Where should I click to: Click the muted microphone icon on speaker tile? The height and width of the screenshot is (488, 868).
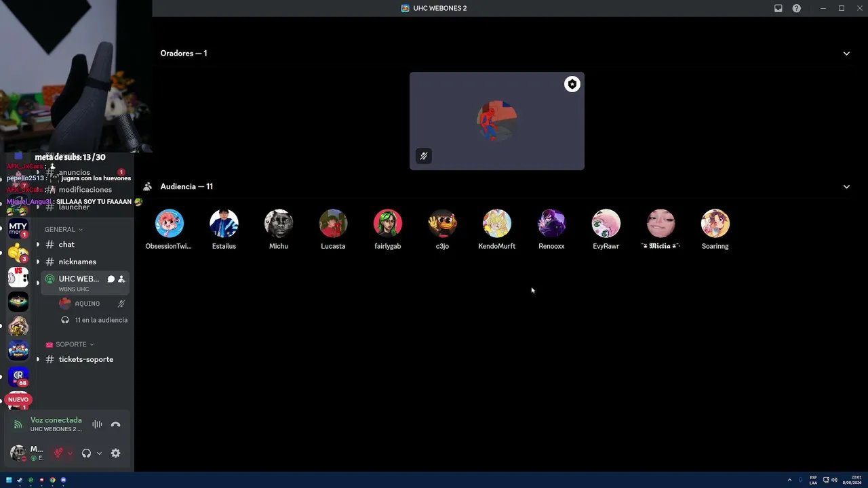(x=424, y=156)
